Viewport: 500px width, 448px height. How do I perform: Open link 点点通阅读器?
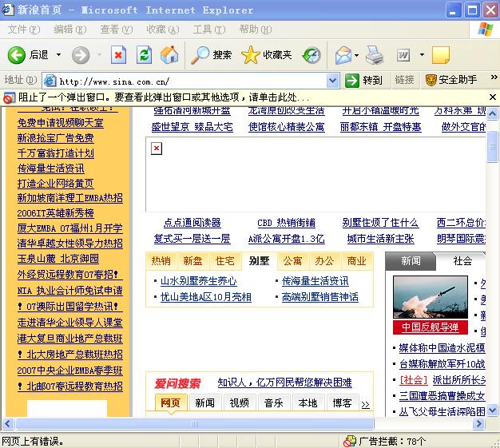192,223
